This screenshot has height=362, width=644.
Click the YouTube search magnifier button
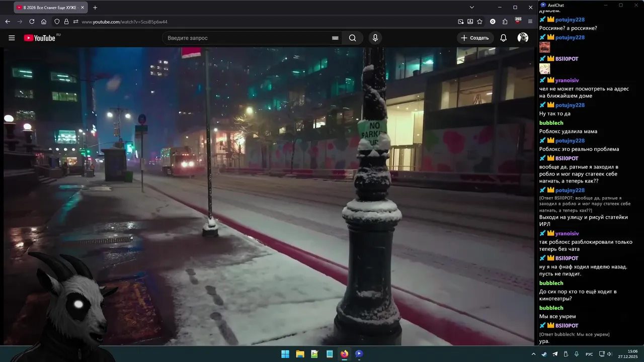click(x=352, y=38)
